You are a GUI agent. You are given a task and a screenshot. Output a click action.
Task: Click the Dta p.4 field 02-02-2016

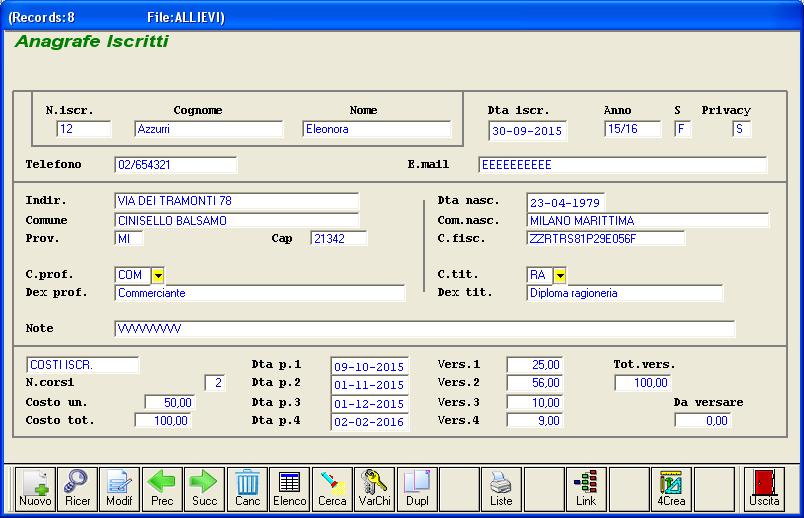tap(370, 422)
